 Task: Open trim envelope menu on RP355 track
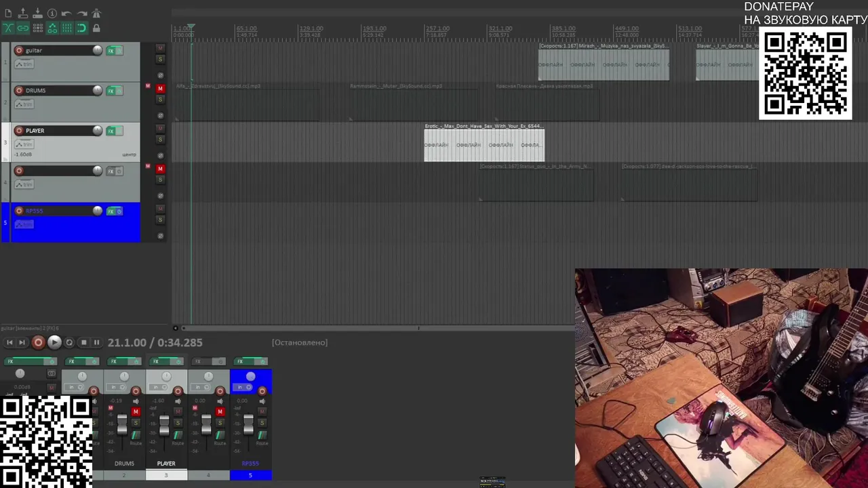point(24,224)
